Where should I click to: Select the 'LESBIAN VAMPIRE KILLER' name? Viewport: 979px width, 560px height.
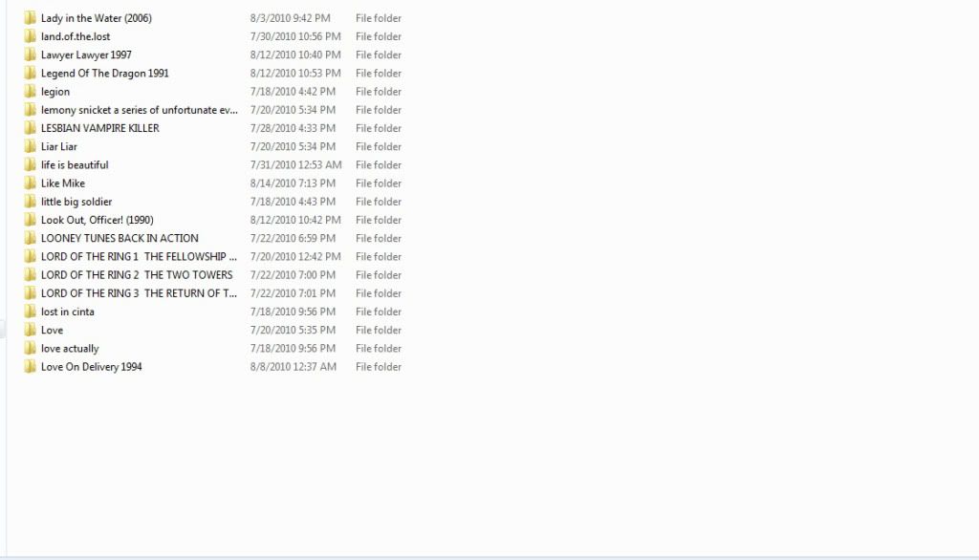[x=99, y=128]
